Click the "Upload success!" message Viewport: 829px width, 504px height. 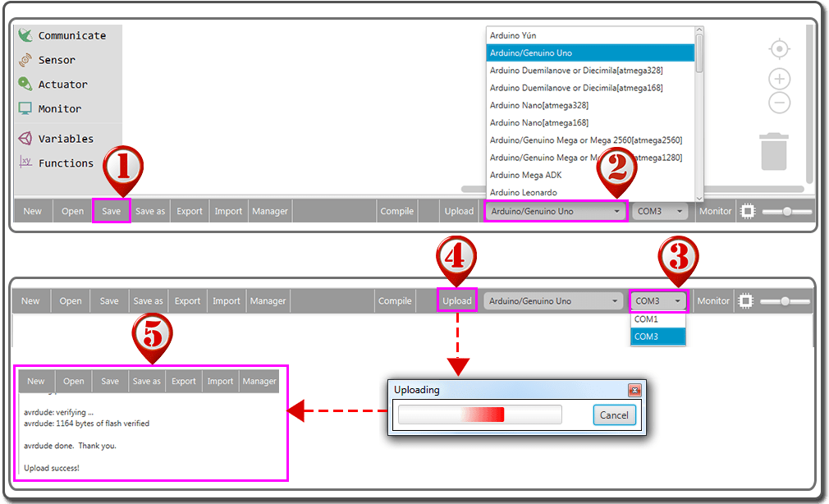[x=51, y=468]
